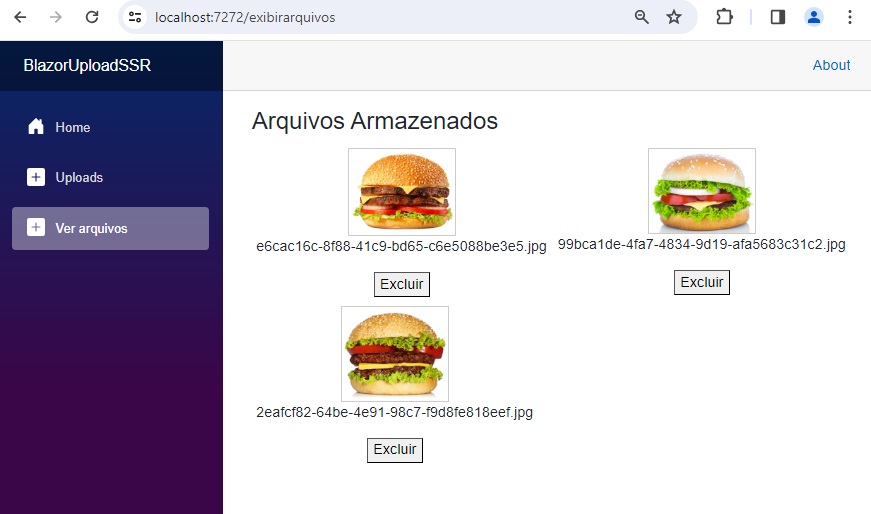Reload the page with the refresh icon
The width and height of the screenshot is (871, 514).
coord(92,17)
